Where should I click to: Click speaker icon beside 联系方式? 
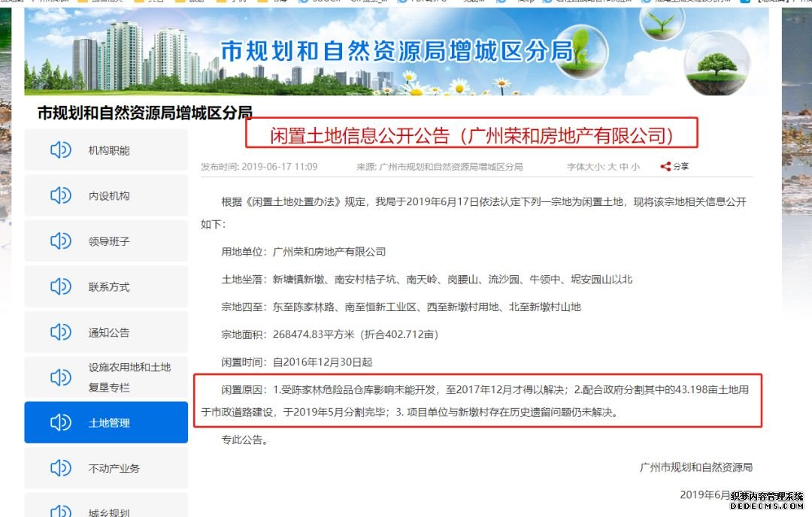pos(61,287)
